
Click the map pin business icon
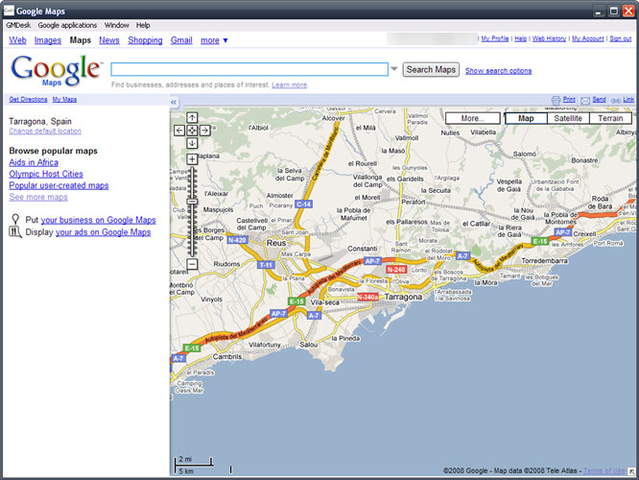click(15, 220)
